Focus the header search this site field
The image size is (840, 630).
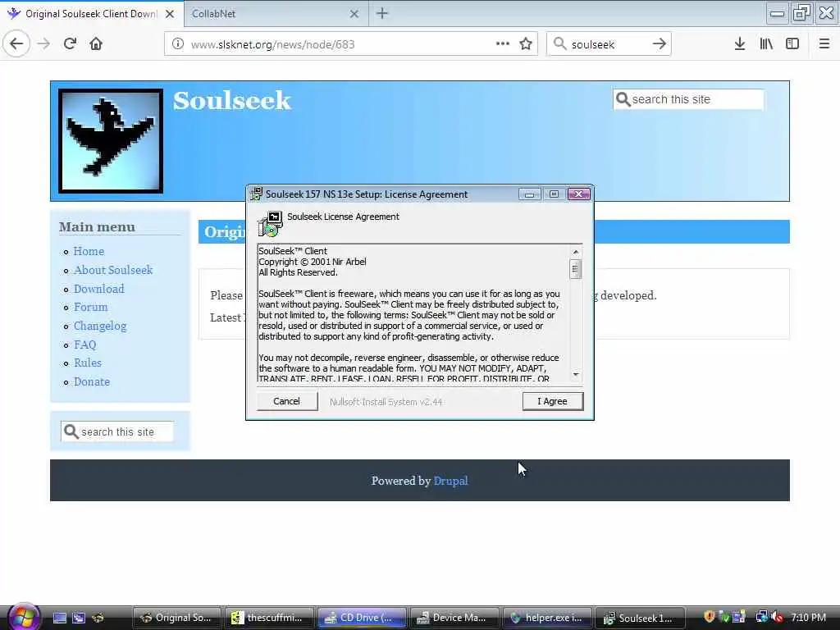pos(688,99)
